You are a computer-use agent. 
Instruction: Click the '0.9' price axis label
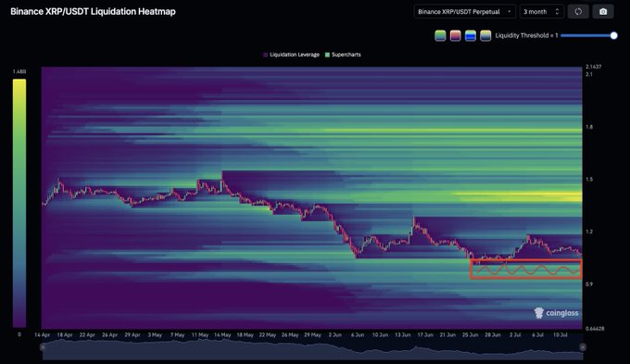point(589,284)
